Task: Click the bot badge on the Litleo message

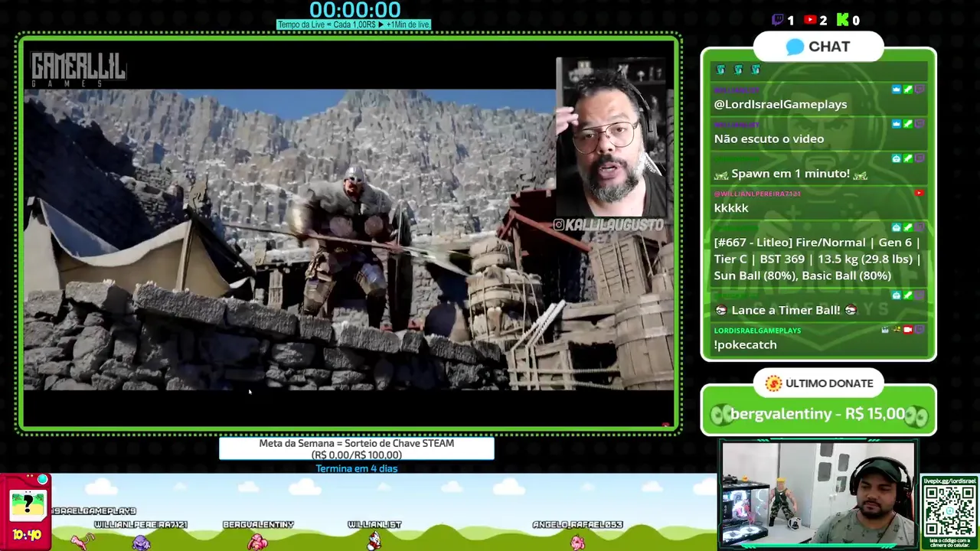Action: click(x=897, y=227)
